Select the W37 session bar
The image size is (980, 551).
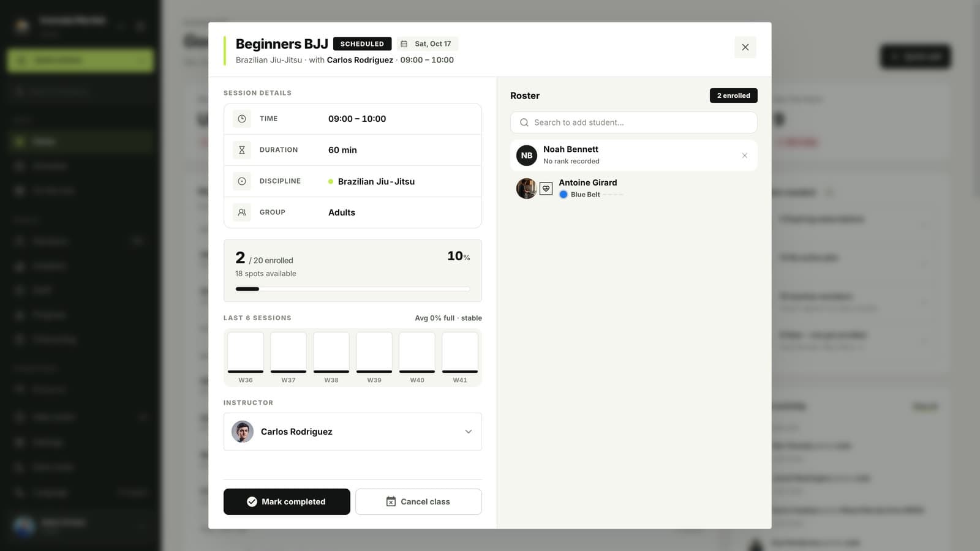(x=288, y=353)
